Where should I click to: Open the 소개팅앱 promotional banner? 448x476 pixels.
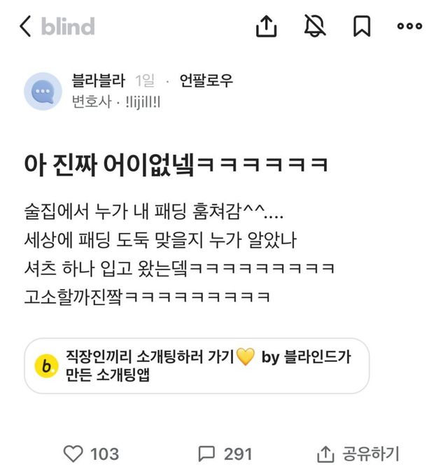(197, 366)
